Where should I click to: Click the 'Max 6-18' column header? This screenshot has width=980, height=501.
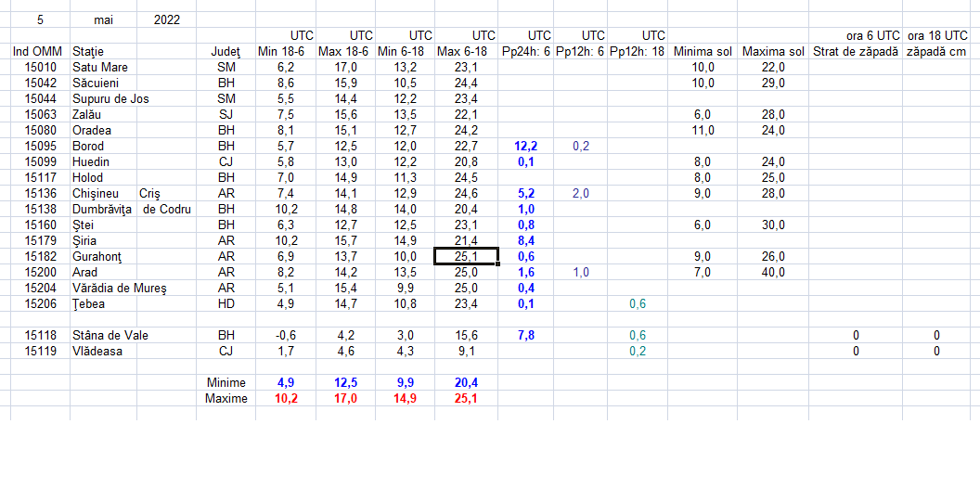pyautogui.click(x=466, y=52)
